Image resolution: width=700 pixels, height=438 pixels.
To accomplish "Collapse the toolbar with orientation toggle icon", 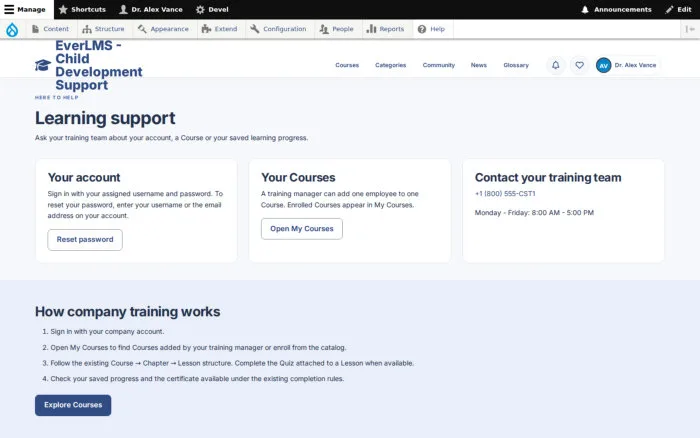I will (x=690, y=29).
